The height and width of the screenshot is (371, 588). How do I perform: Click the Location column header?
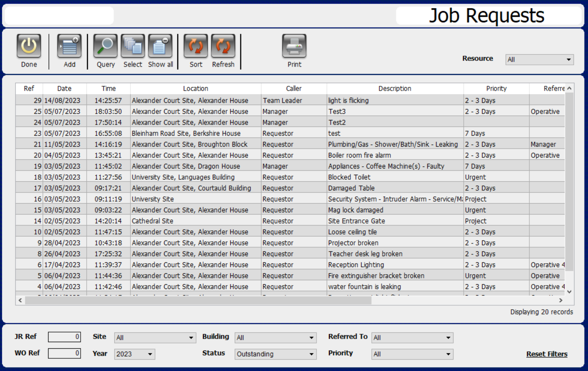coord(196,88)
